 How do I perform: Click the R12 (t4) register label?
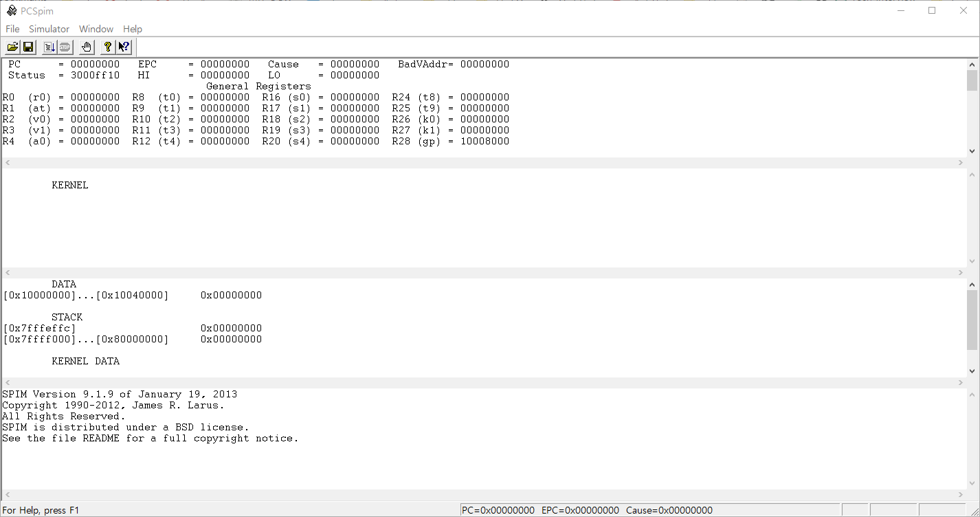click(x=157, y=141)
